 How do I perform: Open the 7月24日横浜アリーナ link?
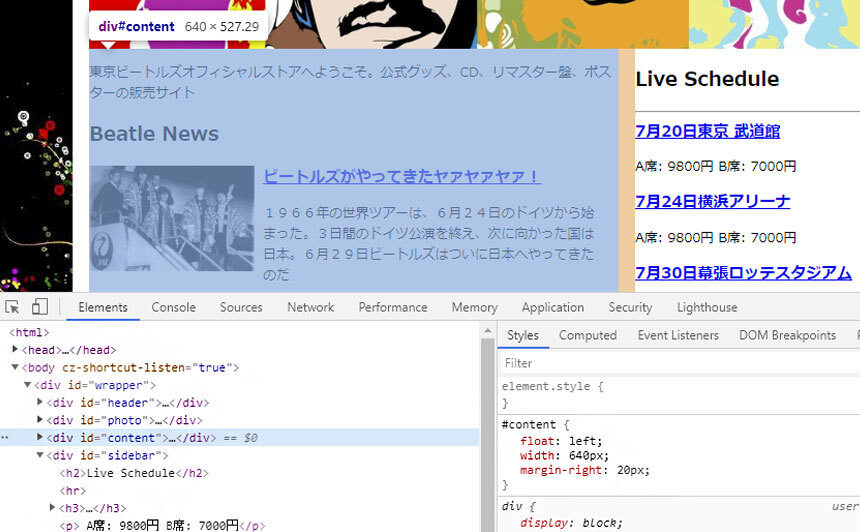pos(712,201)
